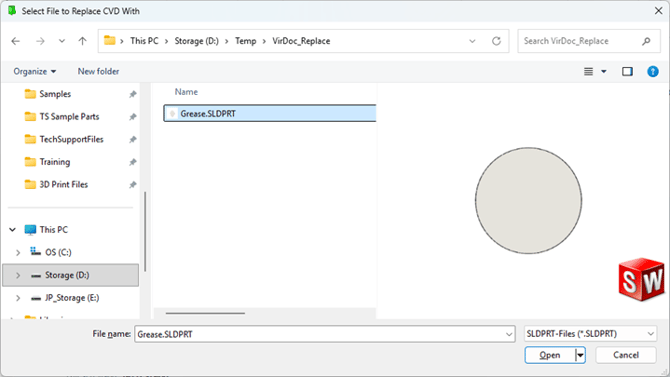Open help with the question icon
This screenshot has height=377, width=670.
(652, 71)
